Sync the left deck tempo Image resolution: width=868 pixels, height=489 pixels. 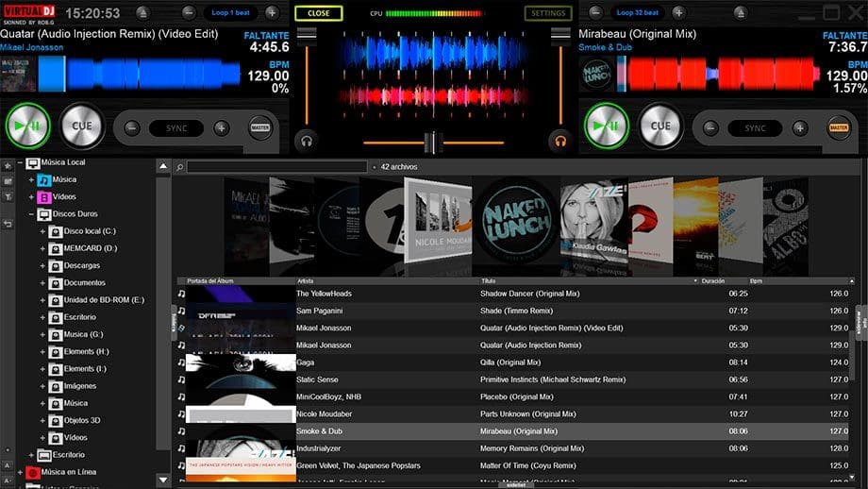coord(176,128)
